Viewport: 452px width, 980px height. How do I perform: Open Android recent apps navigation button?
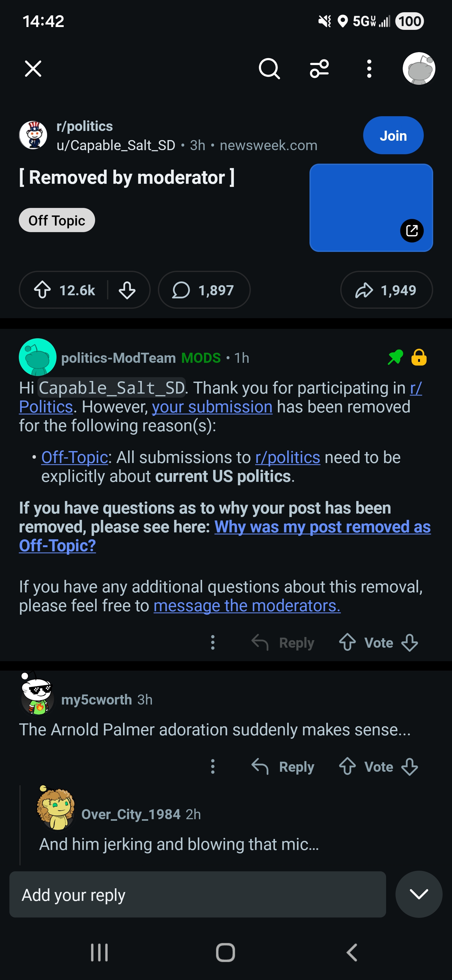tap(99, 953)
